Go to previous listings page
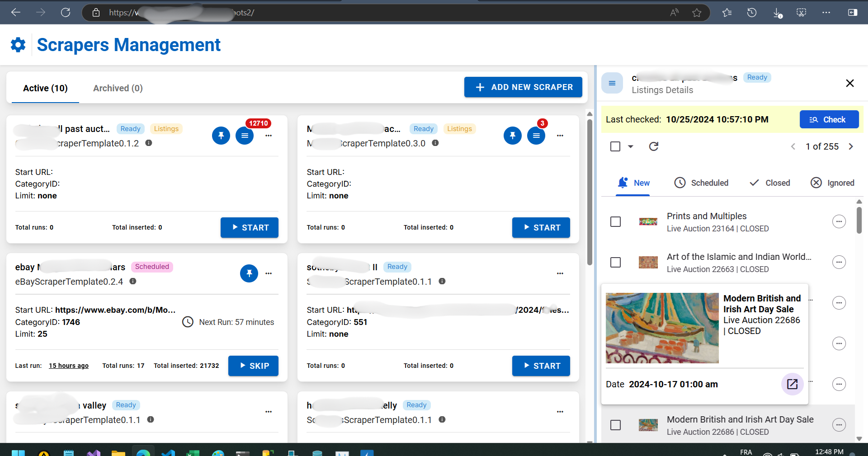Viewport: 868px width, 456px height. 793,146
